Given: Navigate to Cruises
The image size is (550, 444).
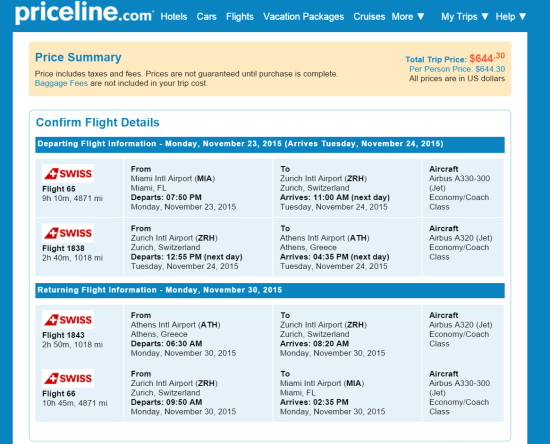Looking at the screenshot, I should 369,16.
